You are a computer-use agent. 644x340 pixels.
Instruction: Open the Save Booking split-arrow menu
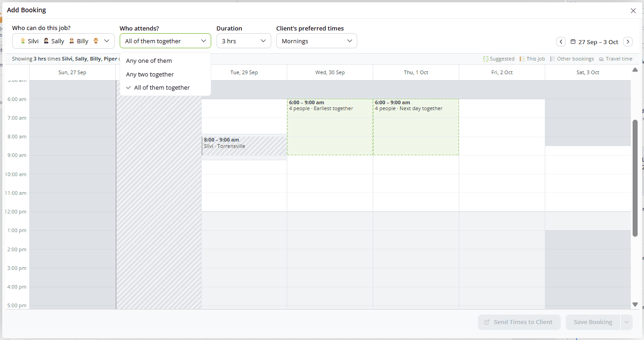626,322
